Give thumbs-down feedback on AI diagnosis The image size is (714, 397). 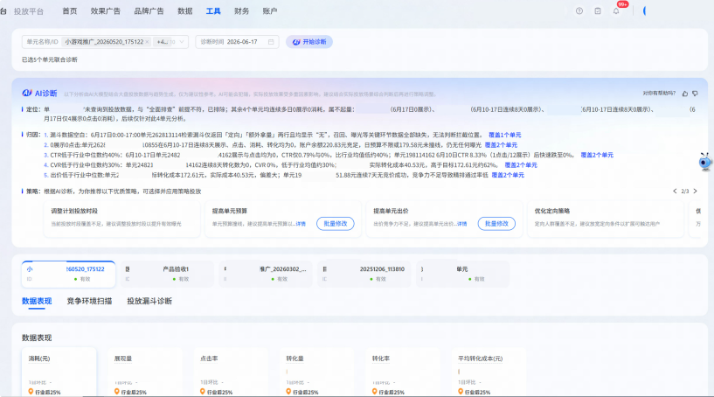(x=695, y=93)
